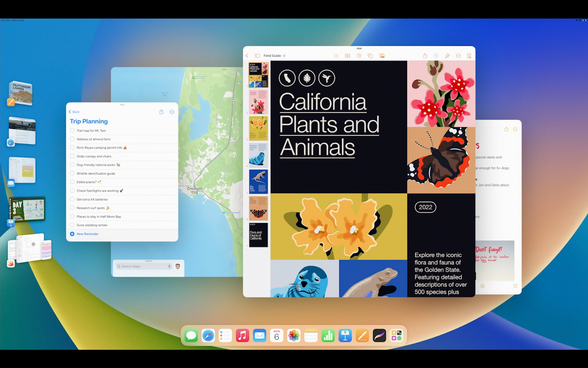The height and width of the screenshot is (368, 588).
Task: Go back from Field Guide document in Pages
Action: 247,56
